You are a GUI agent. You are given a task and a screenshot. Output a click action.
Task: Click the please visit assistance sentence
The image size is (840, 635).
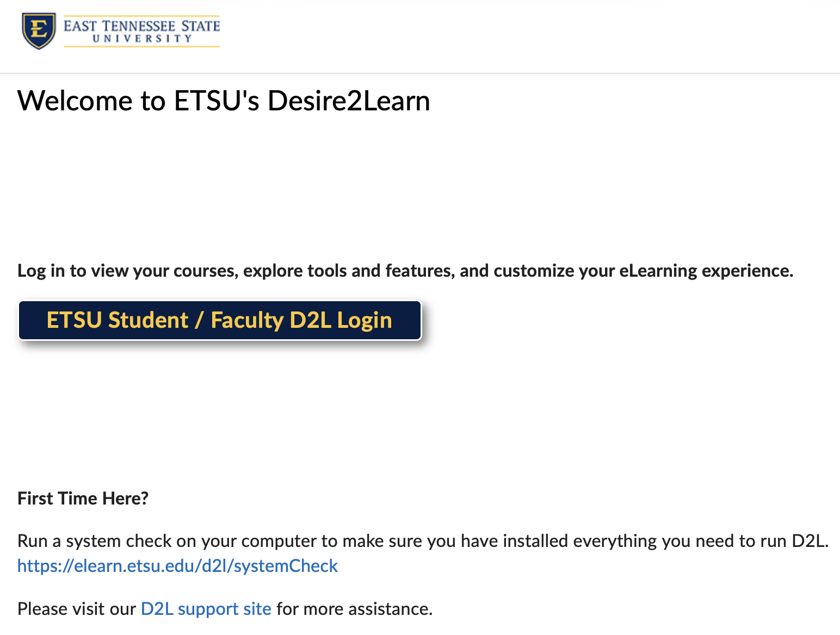click(x=225, y=609)
